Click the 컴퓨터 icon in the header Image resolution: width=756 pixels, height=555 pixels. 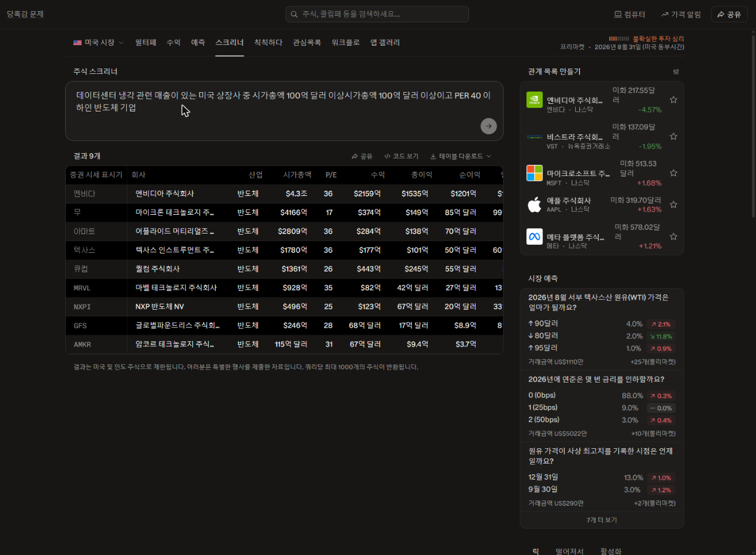click(618, 14)
